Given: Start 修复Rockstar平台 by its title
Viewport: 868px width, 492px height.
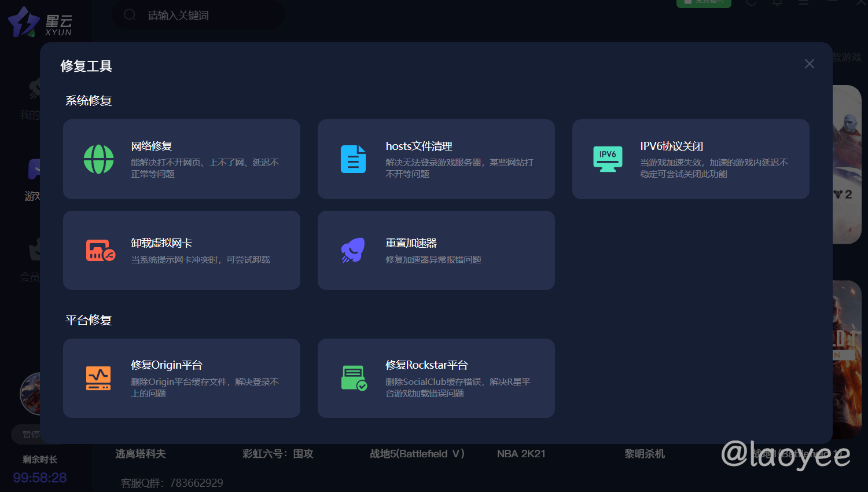Looking at the screenshot, I should point(426,365).
